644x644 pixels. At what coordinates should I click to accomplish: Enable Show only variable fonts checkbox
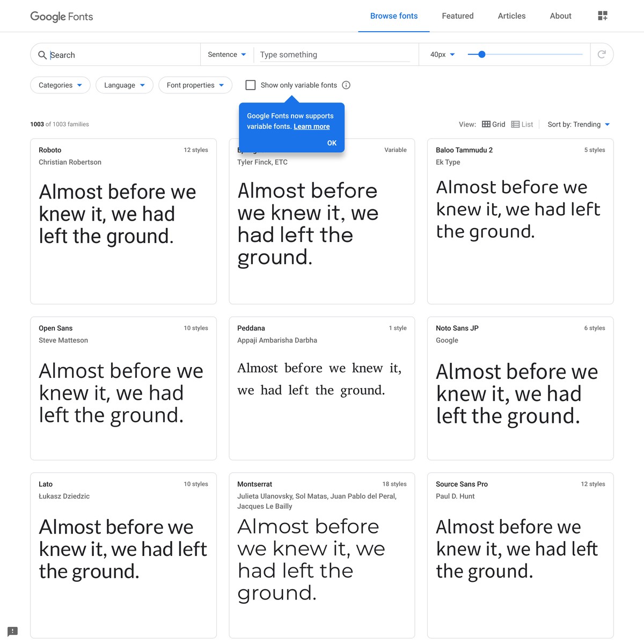pos(251,85)
